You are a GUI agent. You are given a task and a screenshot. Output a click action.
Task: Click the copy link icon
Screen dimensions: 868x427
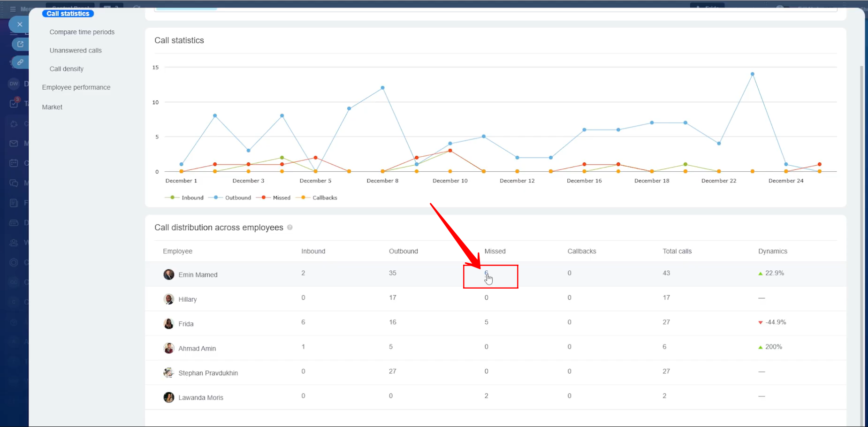[x=20, y=62]
